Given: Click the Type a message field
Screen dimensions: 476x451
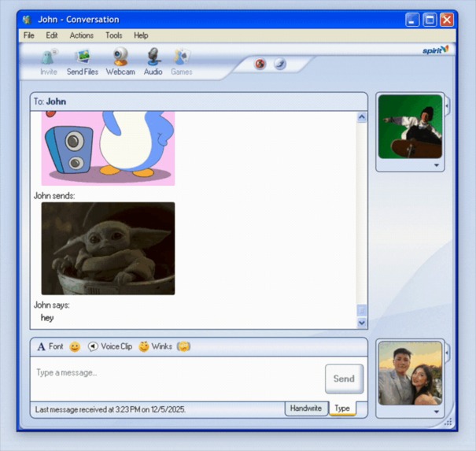Looking at the screenshot, I should click(x=178, y=379).
